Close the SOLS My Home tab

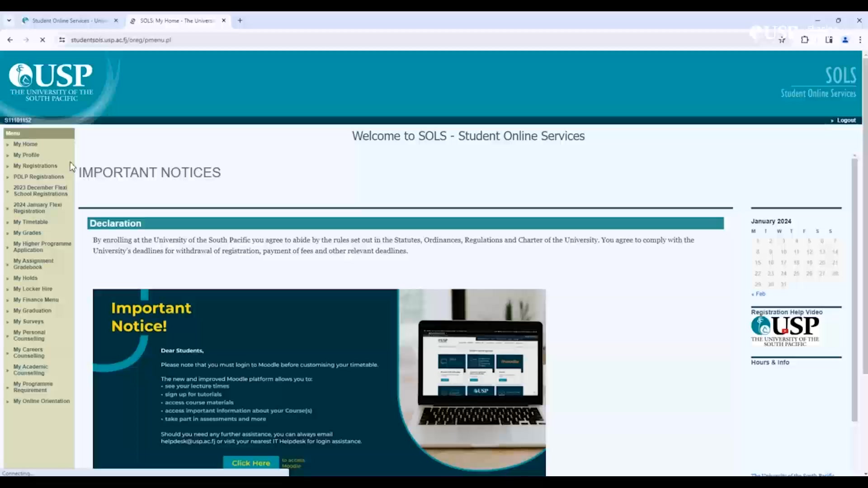point(224,20)
